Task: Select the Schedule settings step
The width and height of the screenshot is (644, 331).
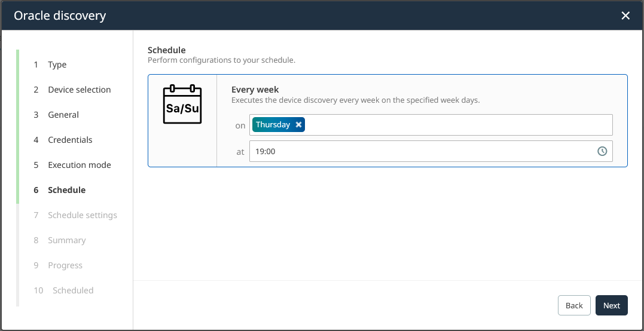Action: click(x=83, y=215)
